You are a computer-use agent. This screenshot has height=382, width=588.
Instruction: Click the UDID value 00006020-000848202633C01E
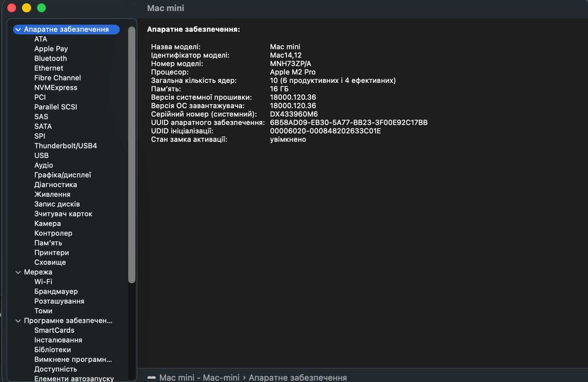pyautogui.click(x=326, y=131)
